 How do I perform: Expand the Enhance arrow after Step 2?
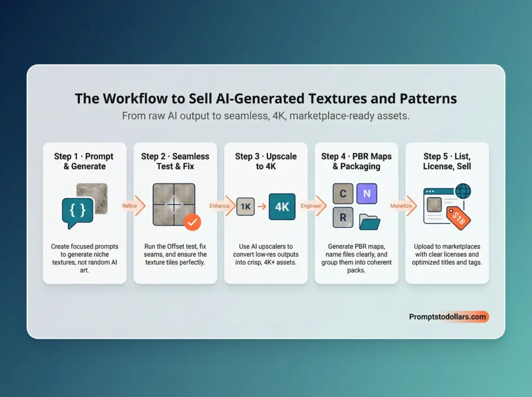pos(220,206)
